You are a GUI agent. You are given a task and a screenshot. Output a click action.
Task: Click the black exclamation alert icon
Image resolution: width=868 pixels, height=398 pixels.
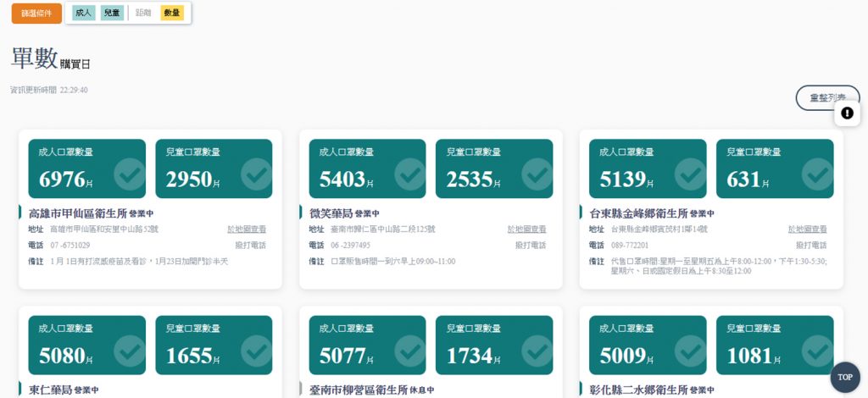point(847,113)
